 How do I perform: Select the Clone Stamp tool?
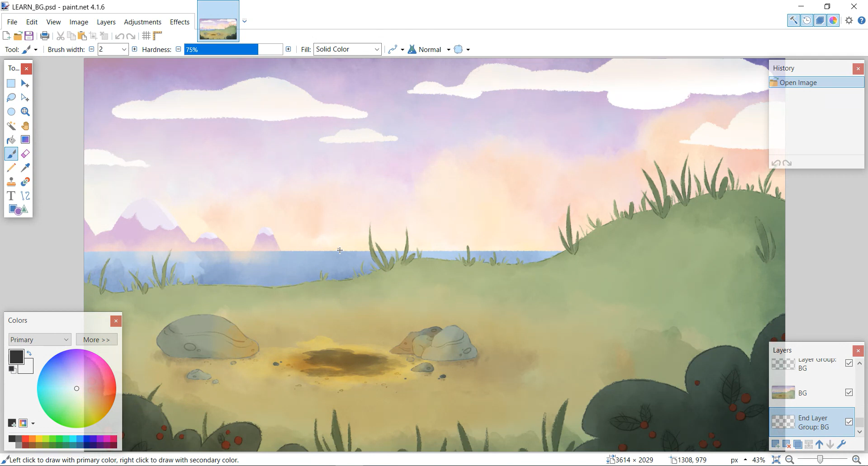click(11, 182)
